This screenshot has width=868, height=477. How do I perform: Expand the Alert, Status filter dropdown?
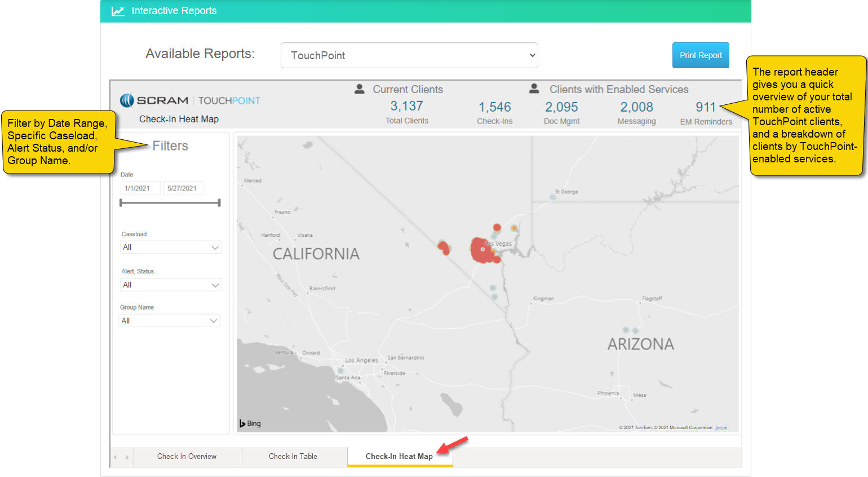pyautogui.click(x=171, y=285)
